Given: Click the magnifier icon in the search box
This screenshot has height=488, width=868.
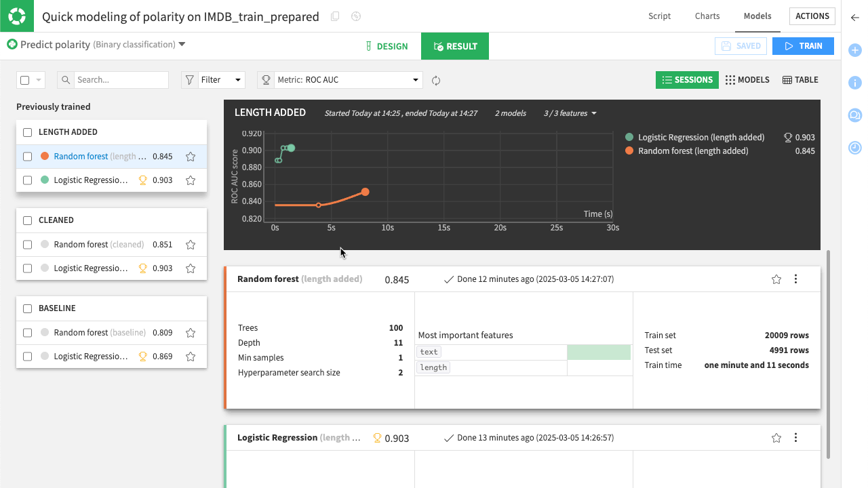Looking at the screenshot, I should click(x=66, y=80).
